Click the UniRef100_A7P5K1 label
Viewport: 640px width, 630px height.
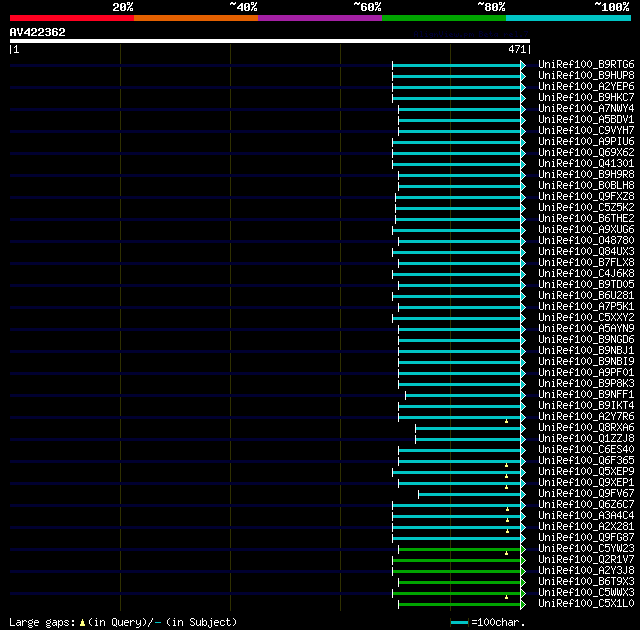pos(586,307)
